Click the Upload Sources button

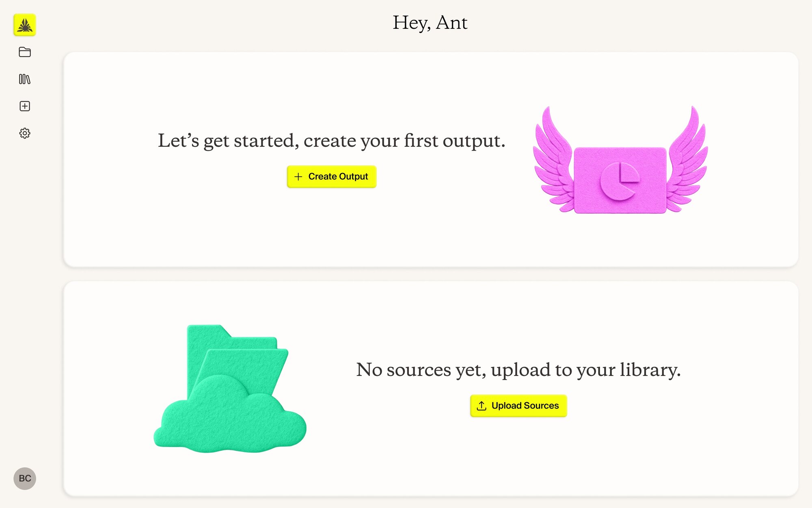(518, 406)
